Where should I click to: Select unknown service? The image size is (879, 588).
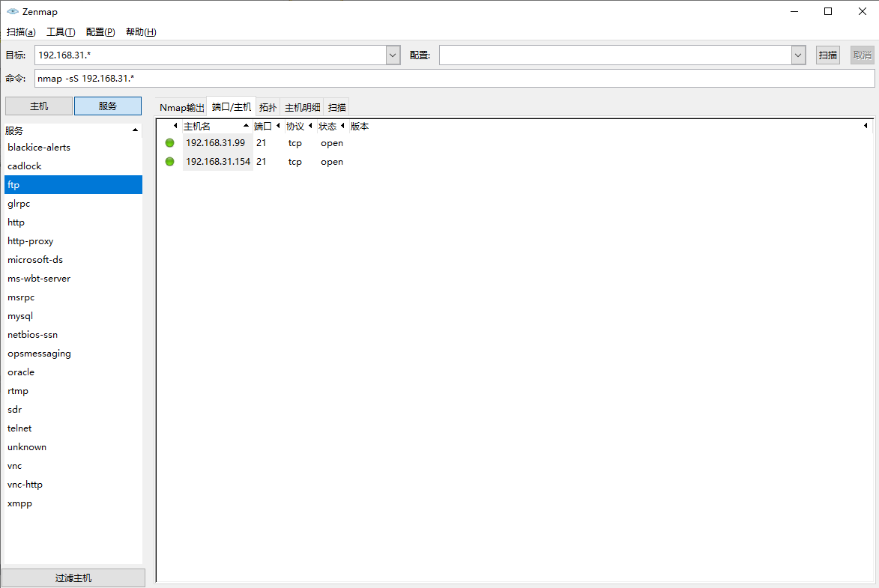point(73,446)
